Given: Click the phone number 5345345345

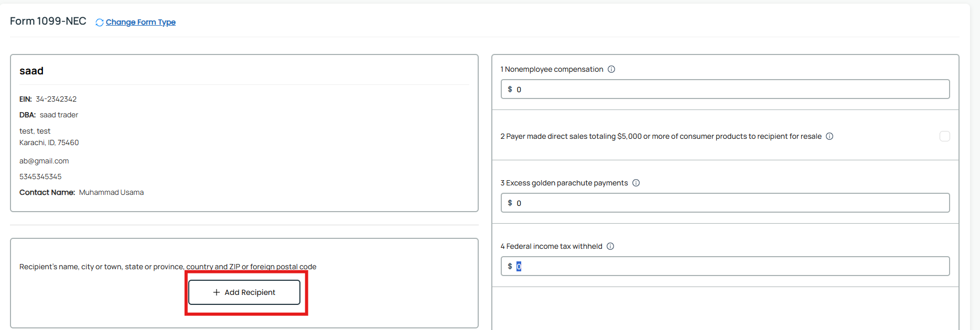Looking at the screenshot, I should (x=40, y=177).
